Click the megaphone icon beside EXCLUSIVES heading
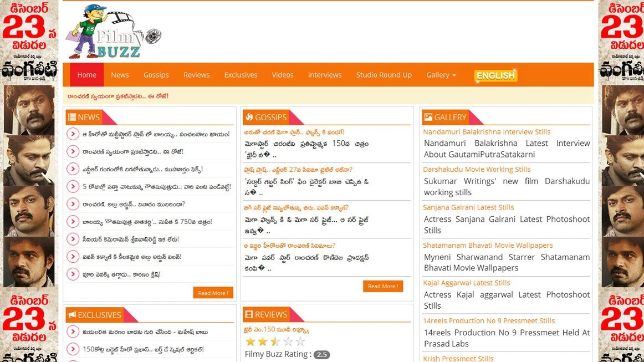The height and width of the screenshot is (362, 644). click(x=71, y=315)
